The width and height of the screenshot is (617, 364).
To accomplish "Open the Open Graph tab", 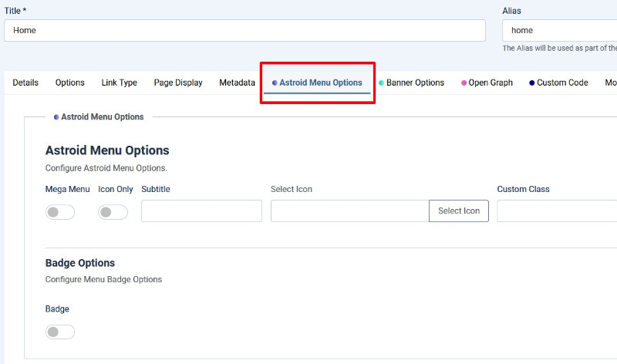I will pos(487,83).
